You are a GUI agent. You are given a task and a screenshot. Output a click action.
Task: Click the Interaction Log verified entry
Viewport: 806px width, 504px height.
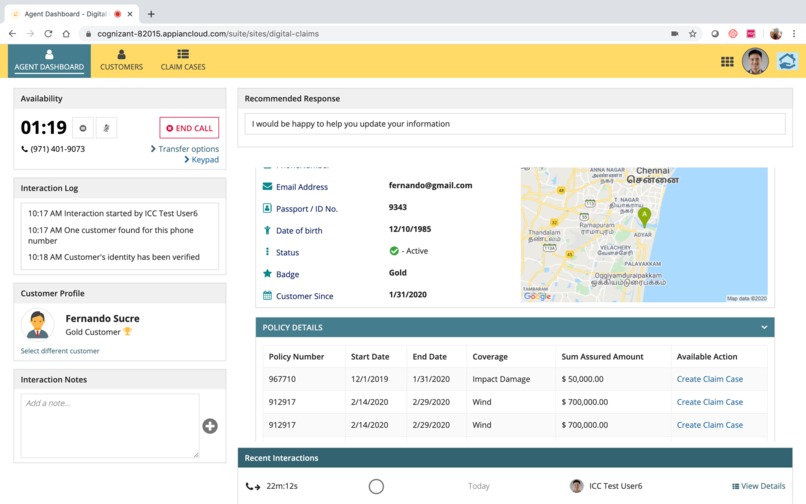[x=114, y=257]
